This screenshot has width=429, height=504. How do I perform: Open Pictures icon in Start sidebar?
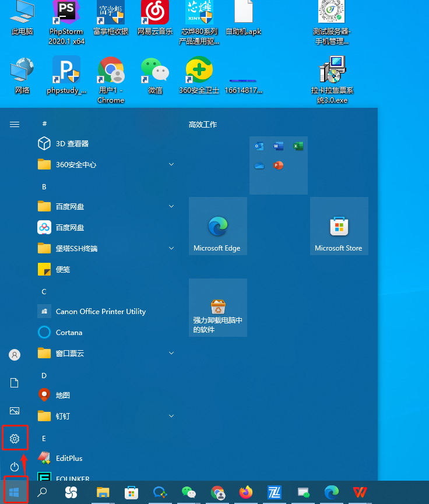15,411
